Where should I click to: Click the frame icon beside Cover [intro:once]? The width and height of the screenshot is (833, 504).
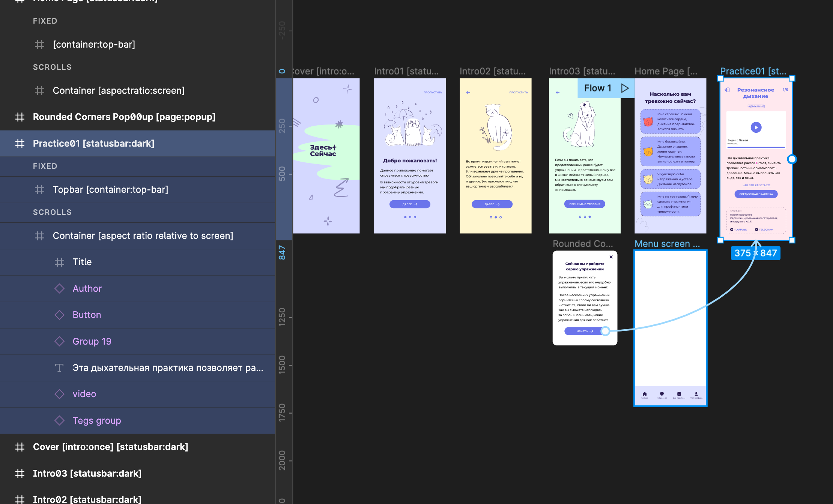[20, 447]
